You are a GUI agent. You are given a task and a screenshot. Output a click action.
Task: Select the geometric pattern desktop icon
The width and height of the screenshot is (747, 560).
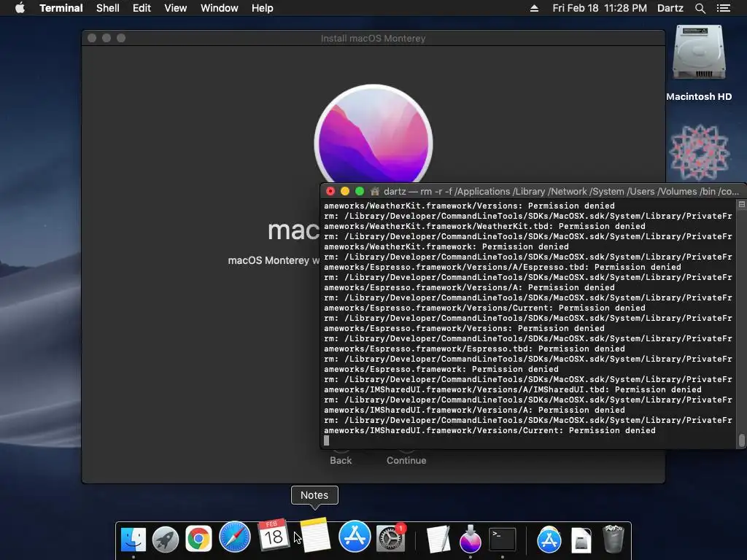coord(699,152)
